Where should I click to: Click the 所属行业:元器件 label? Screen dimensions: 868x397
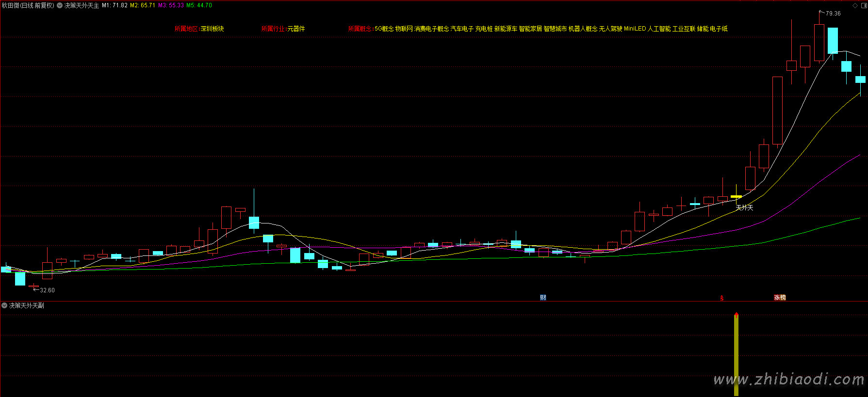pos(283,29)
